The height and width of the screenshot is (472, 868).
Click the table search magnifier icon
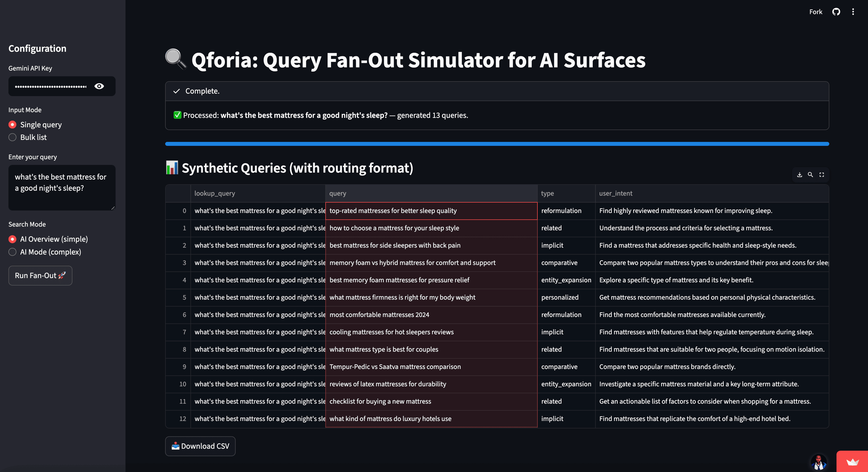coord(810,175)
